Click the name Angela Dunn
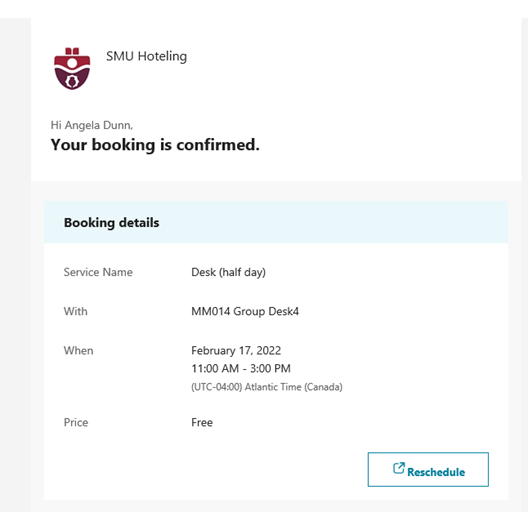This screenshot has width=528, height=512. tap(98, 125)
